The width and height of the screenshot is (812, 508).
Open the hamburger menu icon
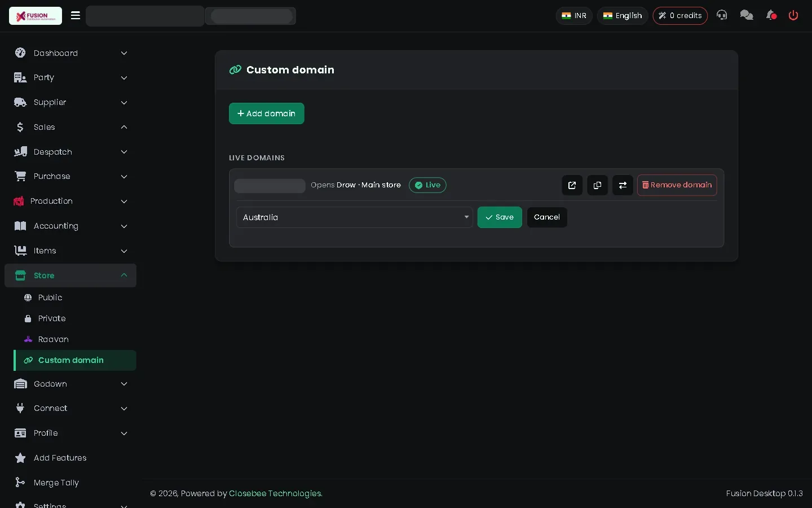(76, 15)
